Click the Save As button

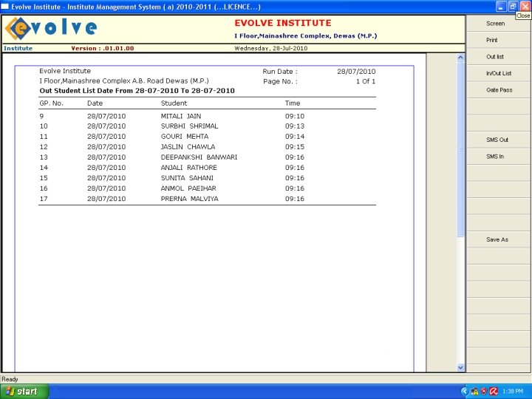(499, 239)
